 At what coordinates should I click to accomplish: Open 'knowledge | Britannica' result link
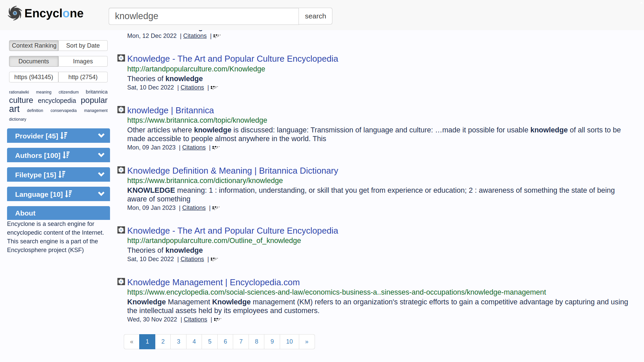click(x=170, y=110)
